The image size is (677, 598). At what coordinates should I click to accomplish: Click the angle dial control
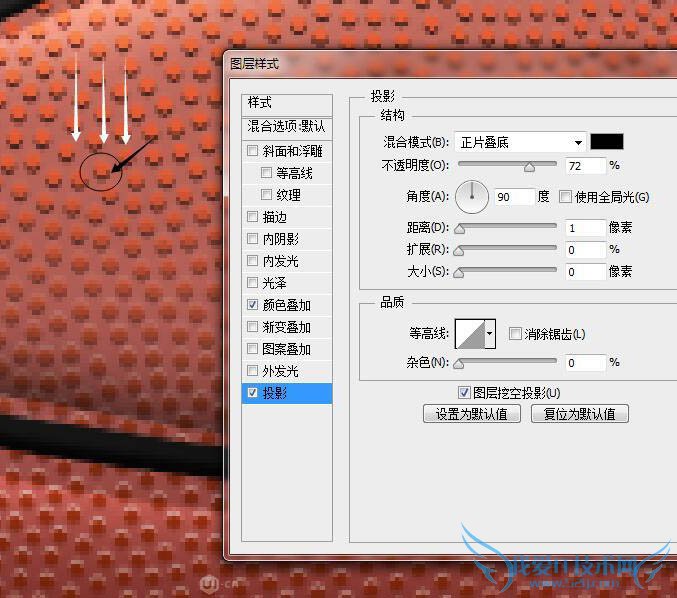[472, 197]
